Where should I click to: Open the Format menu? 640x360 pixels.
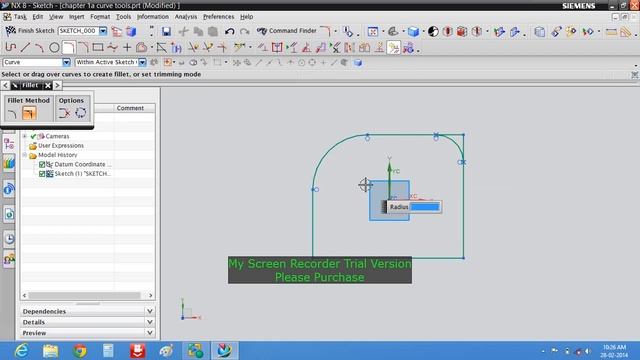pyautogui.click(x=100, y=17)
